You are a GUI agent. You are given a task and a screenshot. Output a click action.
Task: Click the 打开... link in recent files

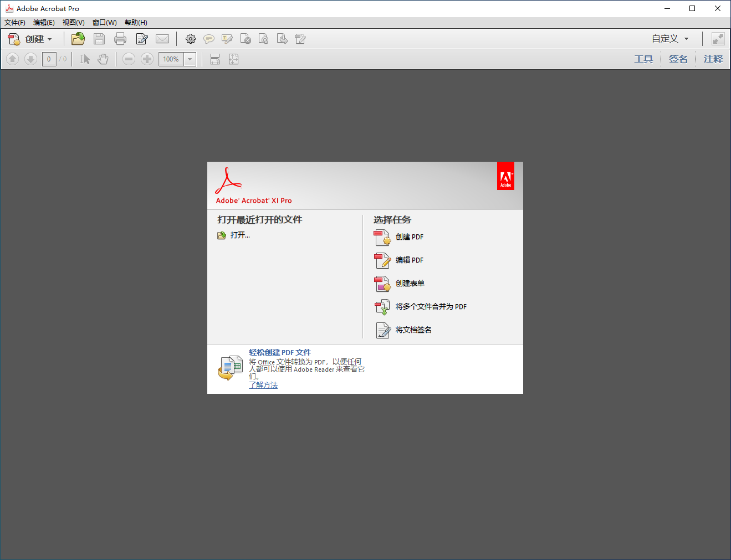tap(240, 235)
